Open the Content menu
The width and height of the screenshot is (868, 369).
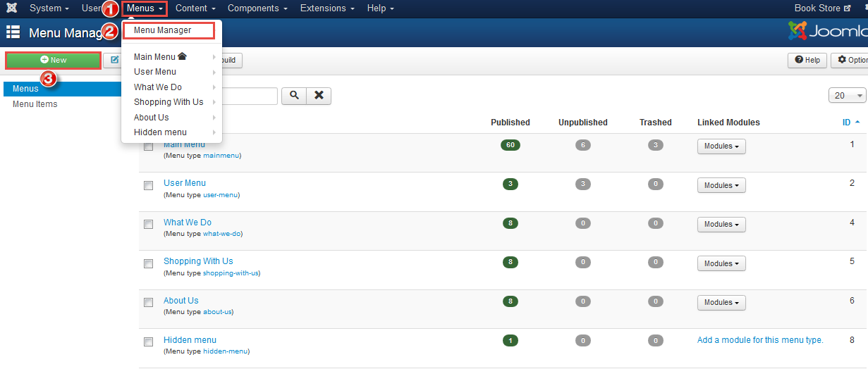[x=195, y=8]
